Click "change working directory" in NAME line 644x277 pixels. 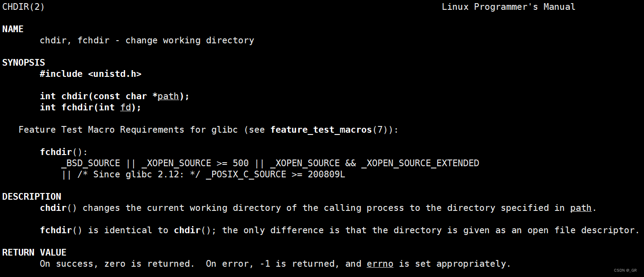[x=189, y=40]
